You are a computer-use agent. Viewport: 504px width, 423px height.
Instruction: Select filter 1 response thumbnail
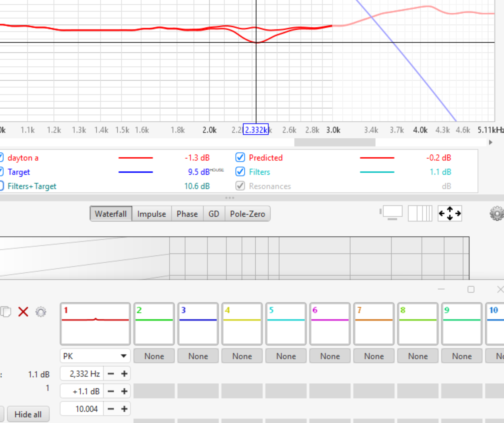[95, 324]
